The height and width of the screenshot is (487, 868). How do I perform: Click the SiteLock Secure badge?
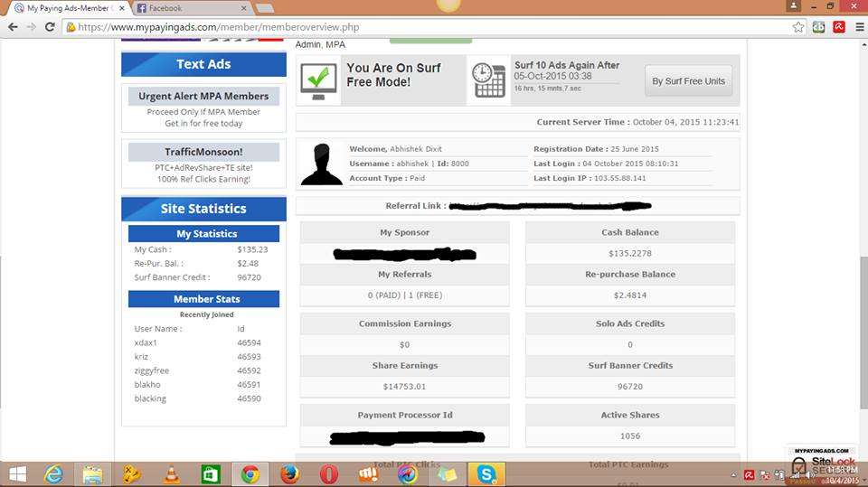pyautogui.click(x=822, y=464)
